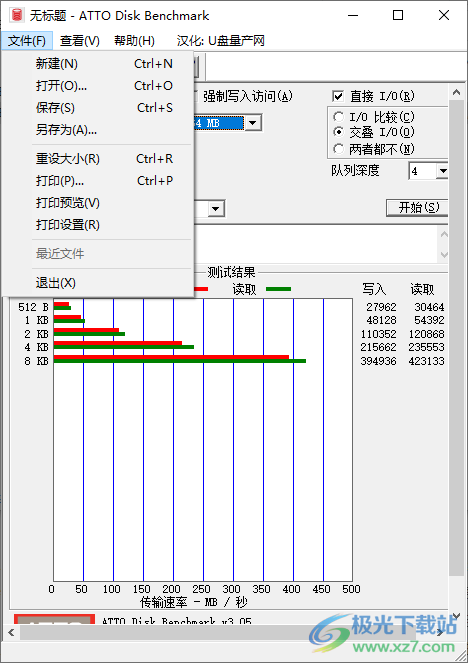Click write value 27962
This screenshot has height=663, width=468.
point(382,307)
